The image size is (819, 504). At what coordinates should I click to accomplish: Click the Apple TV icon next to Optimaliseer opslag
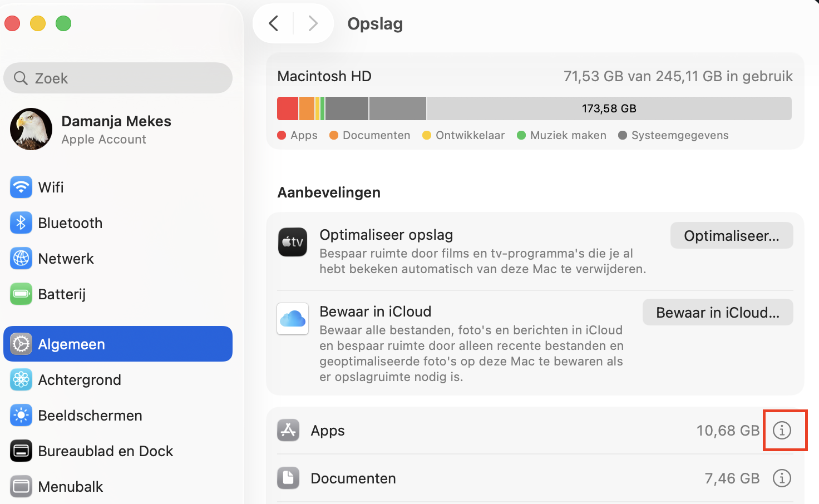click(293, 242)
